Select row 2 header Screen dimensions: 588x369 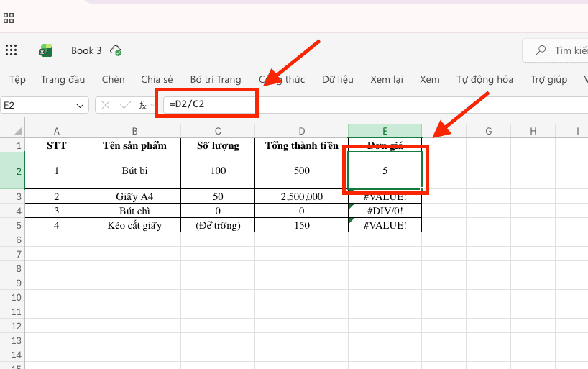pos(12,170)
